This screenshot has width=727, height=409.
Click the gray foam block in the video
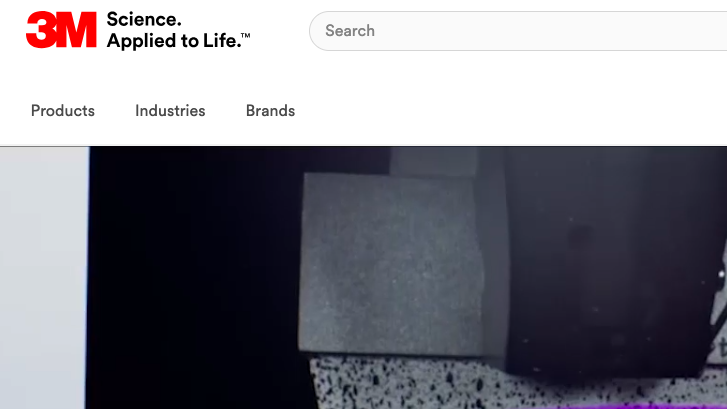[392, 262]
